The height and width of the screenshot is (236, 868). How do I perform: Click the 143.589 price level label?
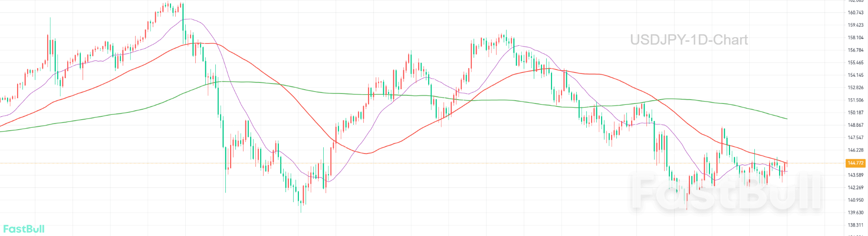(855, 175)
